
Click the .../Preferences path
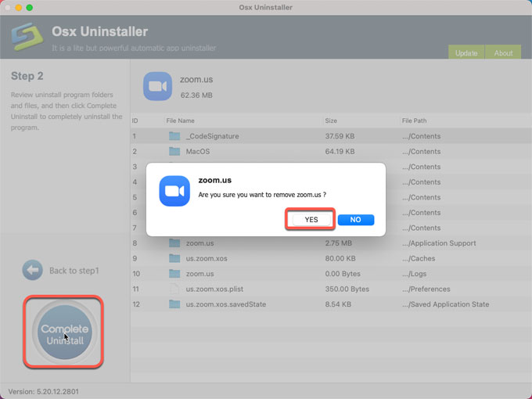click(426, 289)
